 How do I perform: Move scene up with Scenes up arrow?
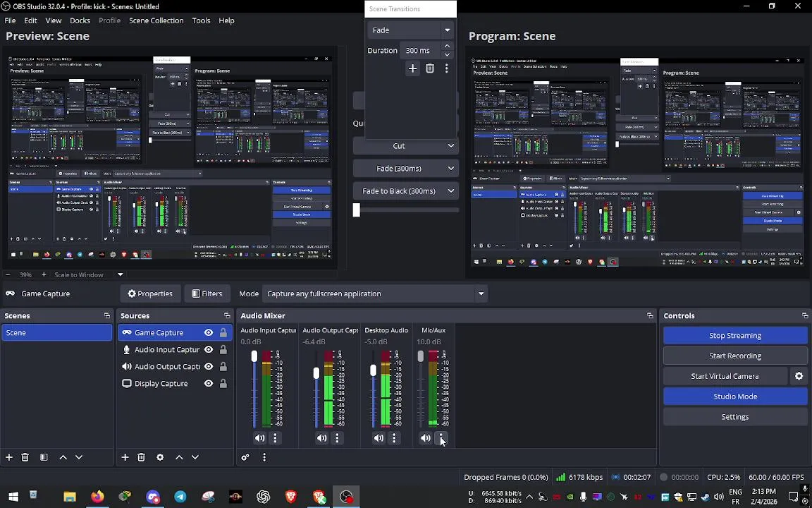point(63,457)
